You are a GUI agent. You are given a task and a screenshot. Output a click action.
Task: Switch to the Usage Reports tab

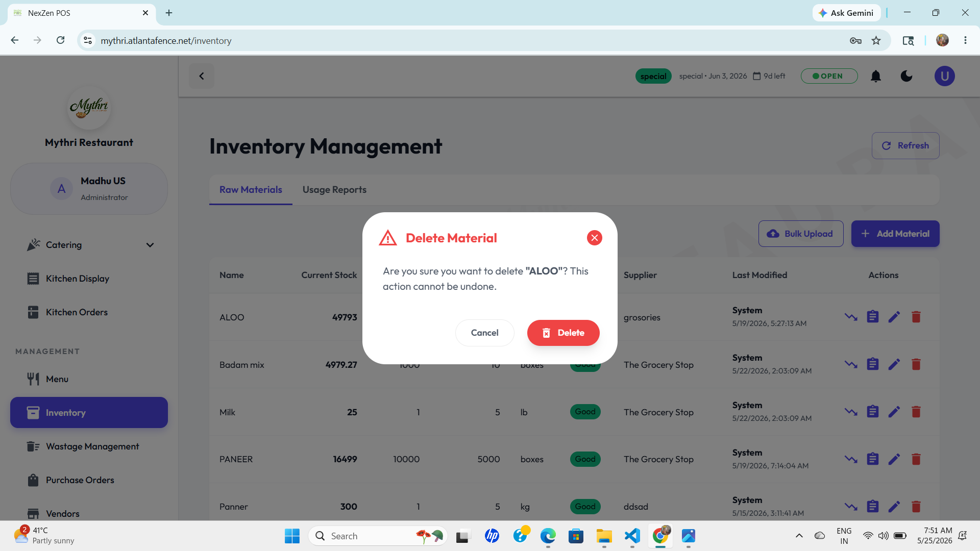tap(334, 190)
